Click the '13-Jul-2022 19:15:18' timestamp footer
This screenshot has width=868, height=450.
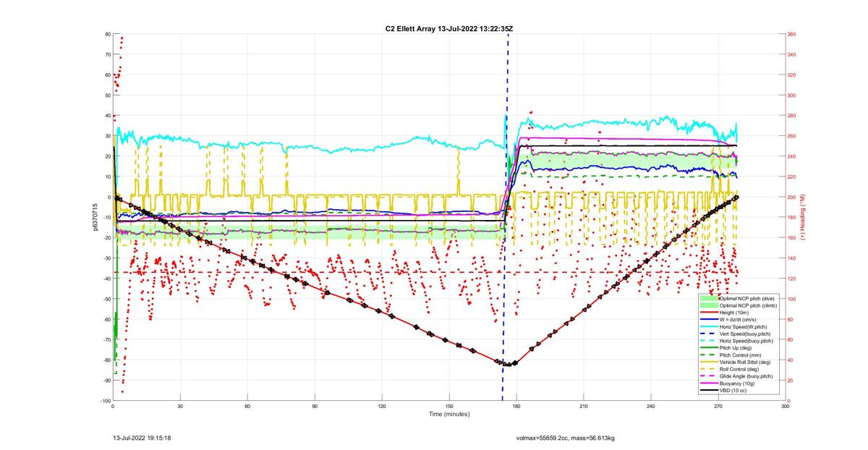(142, 438)
